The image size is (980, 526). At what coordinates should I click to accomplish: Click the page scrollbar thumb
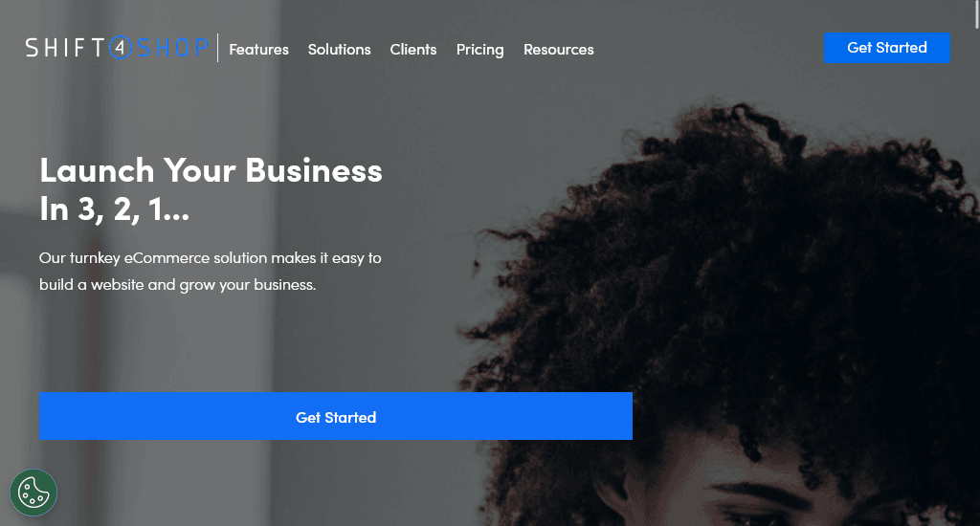tap(977, 14)
